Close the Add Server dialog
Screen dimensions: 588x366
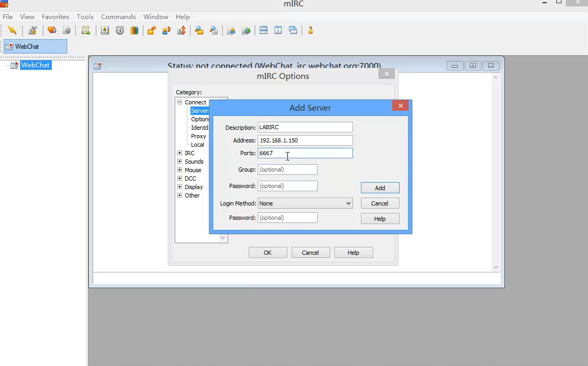[401, 106]
